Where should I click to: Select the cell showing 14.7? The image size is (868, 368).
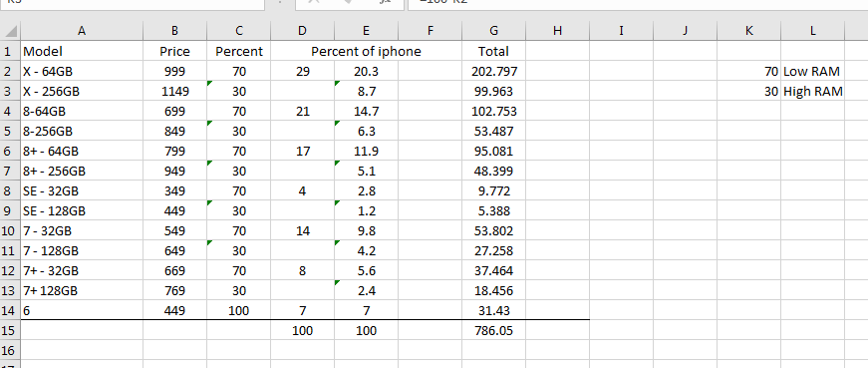point(366,112)
